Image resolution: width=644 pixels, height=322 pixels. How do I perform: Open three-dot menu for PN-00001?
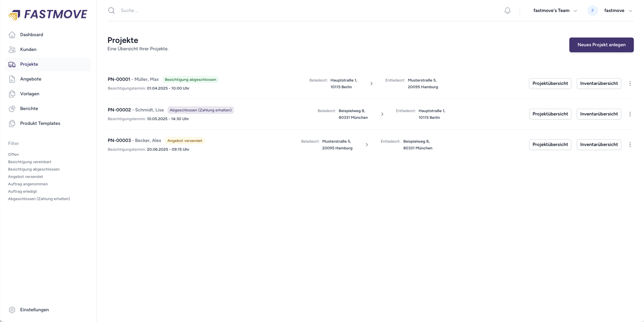pos(630,84)
